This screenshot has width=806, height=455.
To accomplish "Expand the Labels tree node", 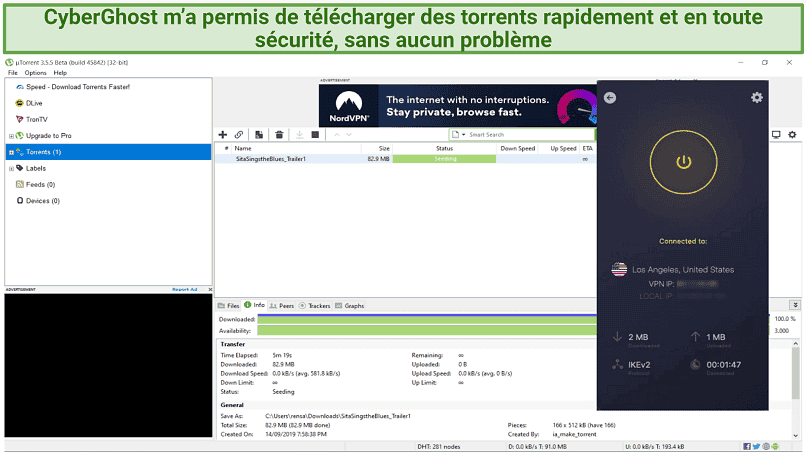I will (x=11, y=169).
